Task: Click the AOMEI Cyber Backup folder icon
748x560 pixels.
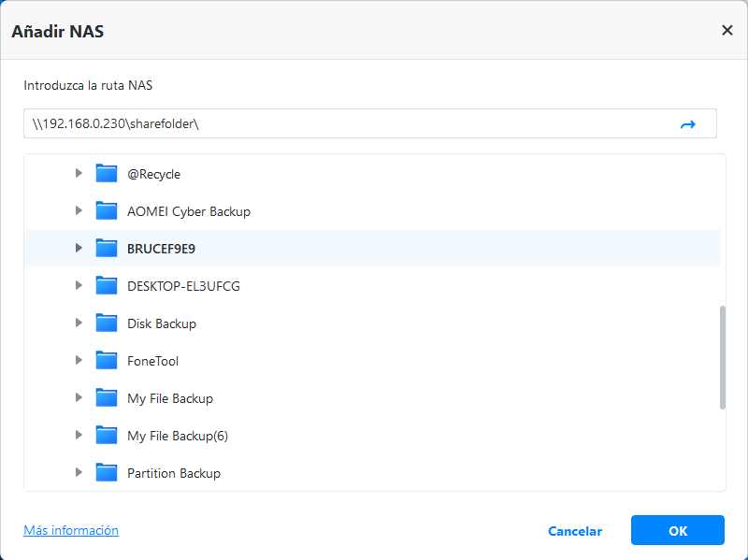Action: click(106, 211)
